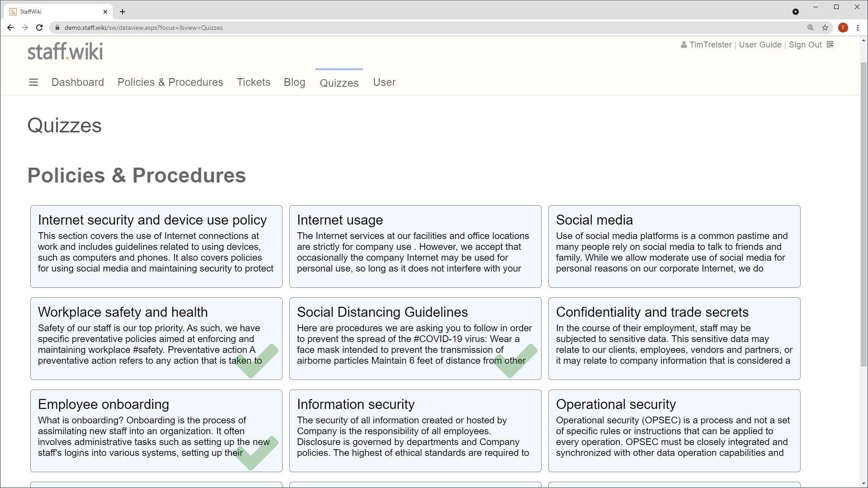Open the Chrome profile avatar
The height and width of the screenshot is (488, 868).
coord(843,28)
